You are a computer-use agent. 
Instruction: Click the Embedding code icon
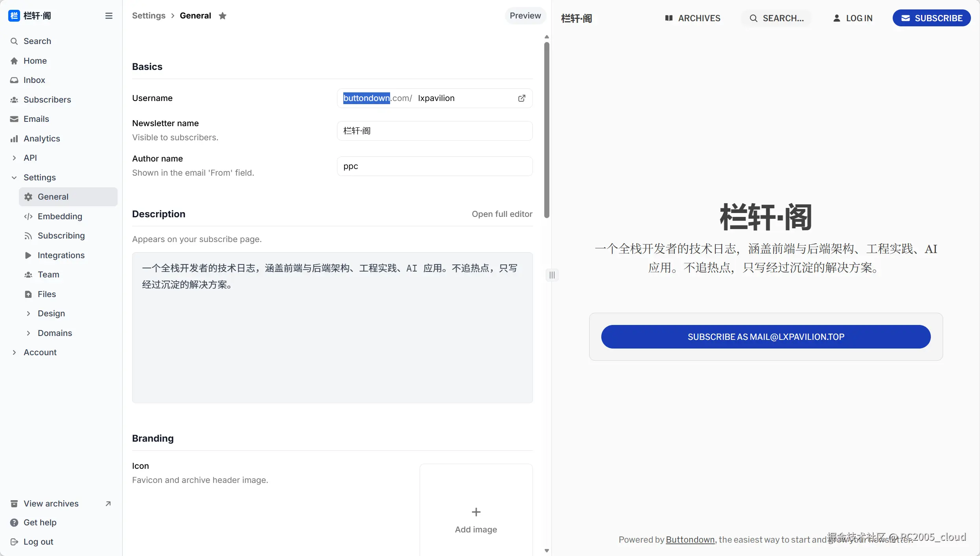coord(28,217)
